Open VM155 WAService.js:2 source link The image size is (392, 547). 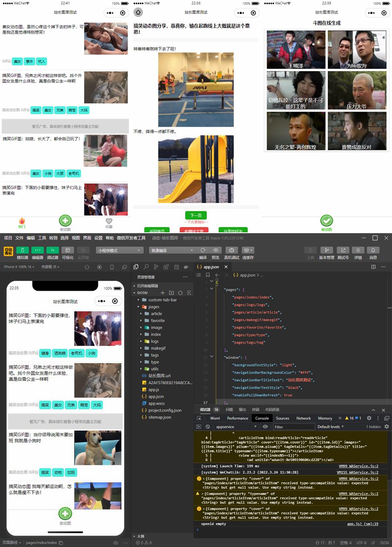[x=358, y=472]
